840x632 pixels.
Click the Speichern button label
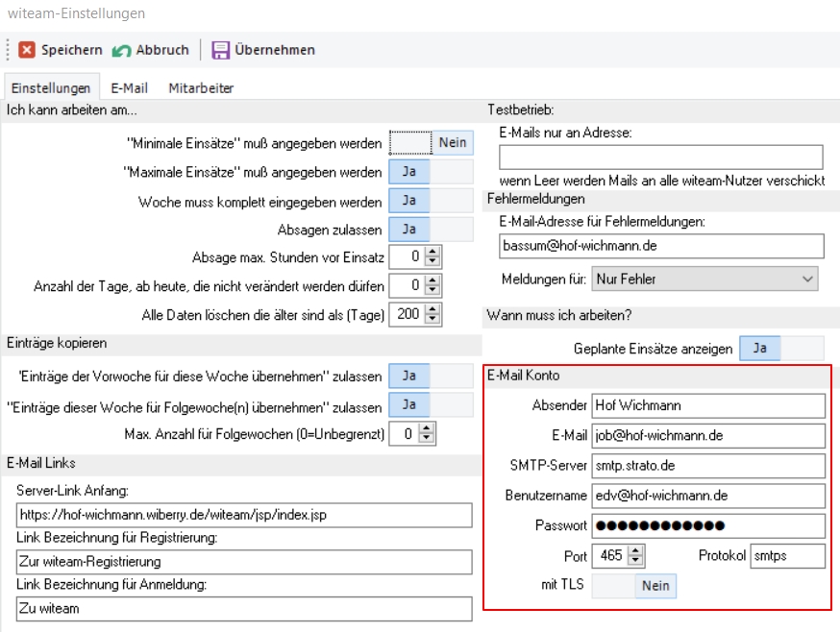(x=71, y=50)
